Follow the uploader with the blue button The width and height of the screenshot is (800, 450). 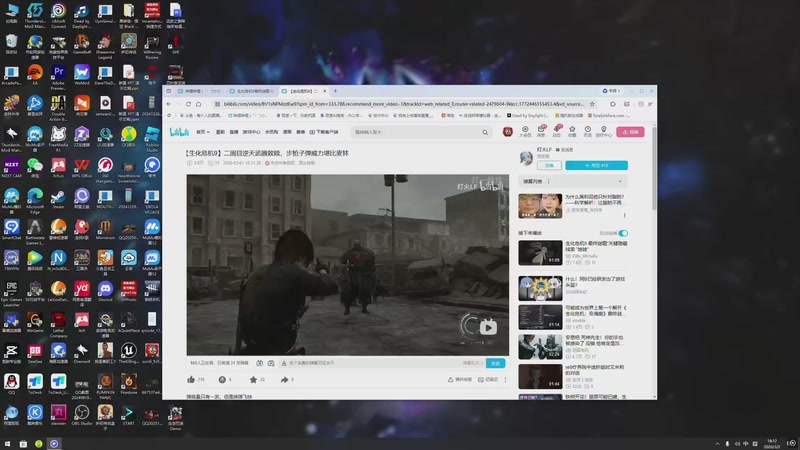[x=596, y=165]
